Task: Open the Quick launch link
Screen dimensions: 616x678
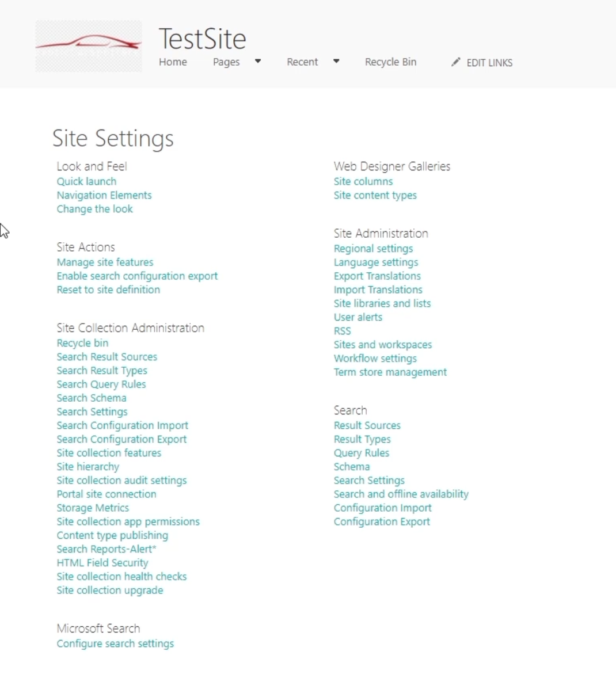Action: (86, 182)
